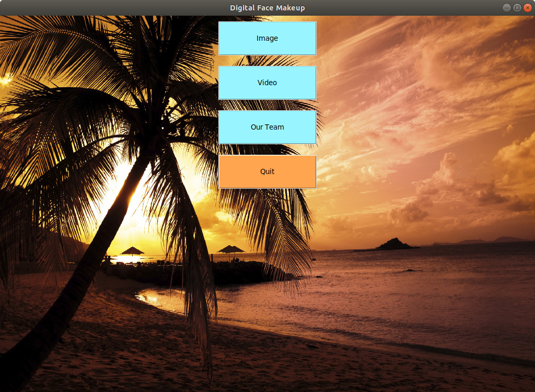
Task: Open the Image makeup option
Action: click(267, 38)
